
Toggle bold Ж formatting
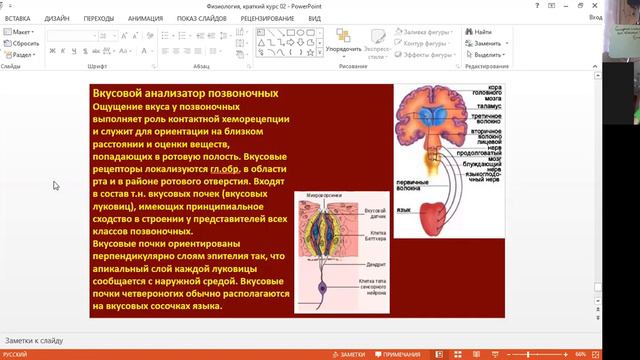(x=52, y=51)
